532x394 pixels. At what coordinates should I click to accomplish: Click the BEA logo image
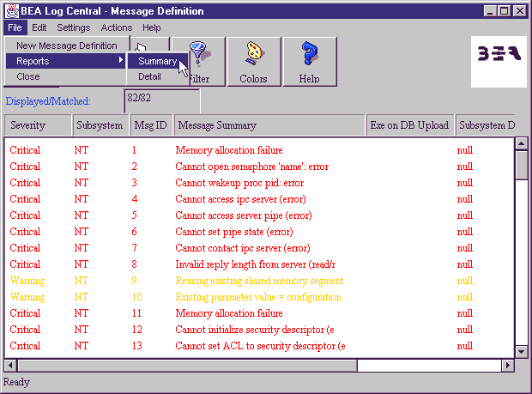(x=499, y=62)
